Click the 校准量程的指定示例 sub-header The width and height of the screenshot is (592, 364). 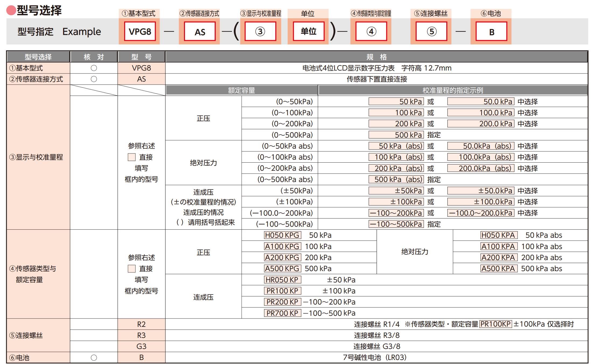453,90
